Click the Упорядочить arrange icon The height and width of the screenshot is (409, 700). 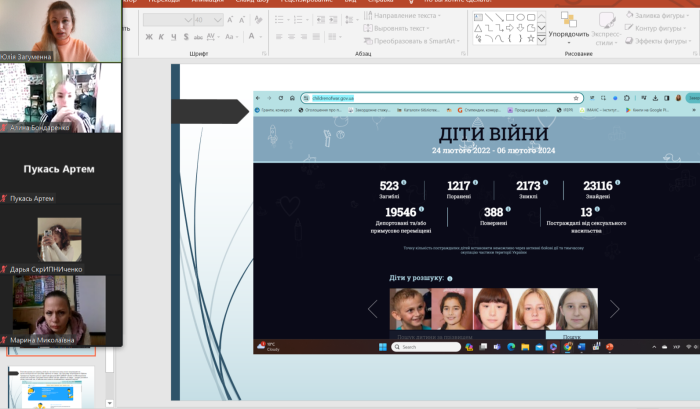pyautogui.click(x=569, y=21)
